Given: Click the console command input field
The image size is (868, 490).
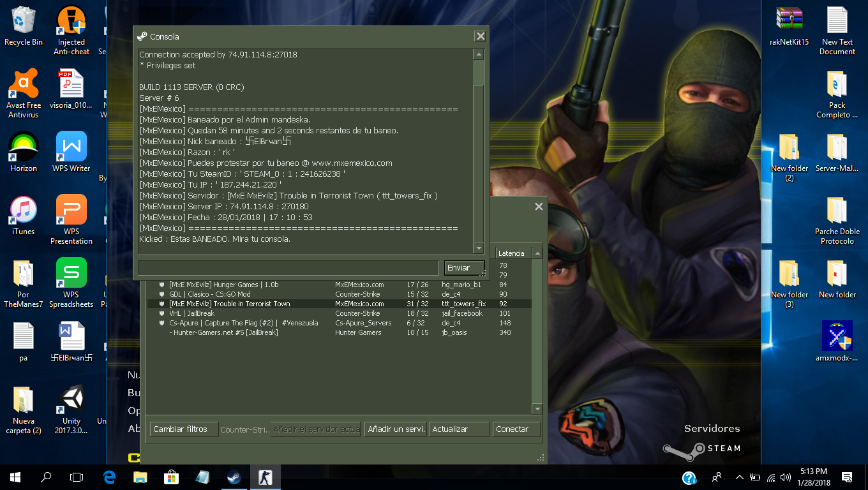Looking at the screenshot, I should 288,268.
